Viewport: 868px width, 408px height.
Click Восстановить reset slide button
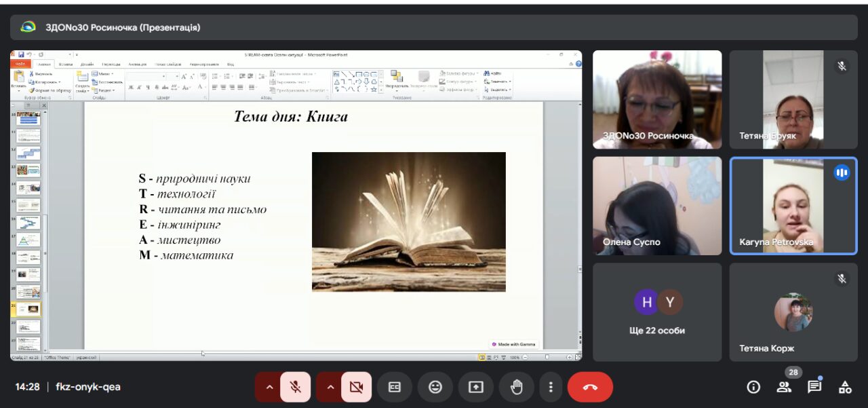coord(108,82)
